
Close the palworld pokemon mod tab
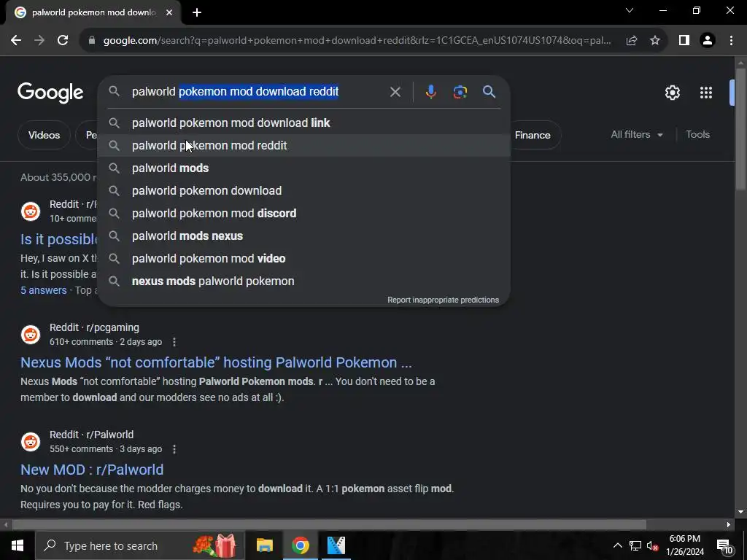[169, 12]
